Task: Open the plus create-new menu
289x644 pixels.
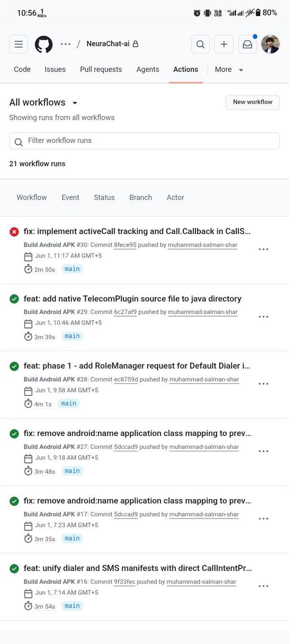Action: pyautogui.click(x=224, y=44)
